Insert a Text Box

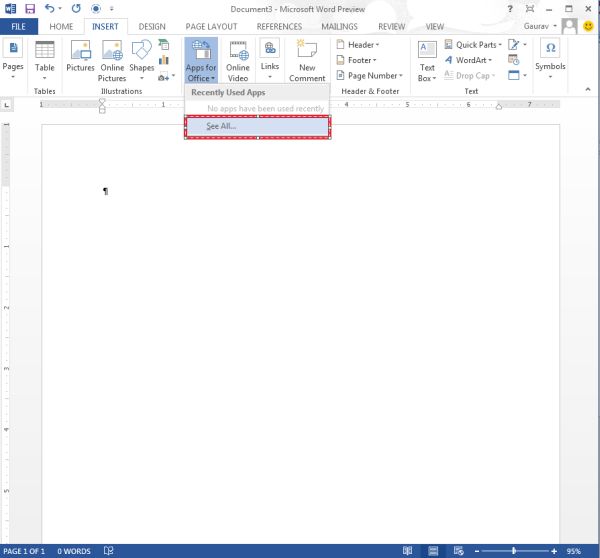pos(427,61)
